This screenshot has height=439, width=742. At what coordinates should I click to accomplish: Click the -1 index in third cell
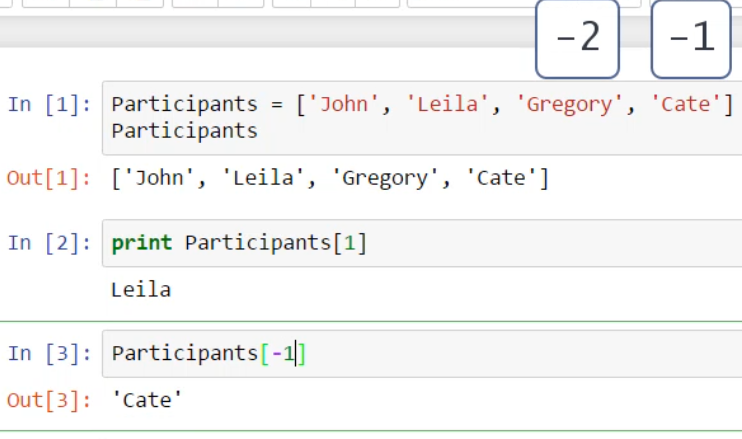coord(288,353)
